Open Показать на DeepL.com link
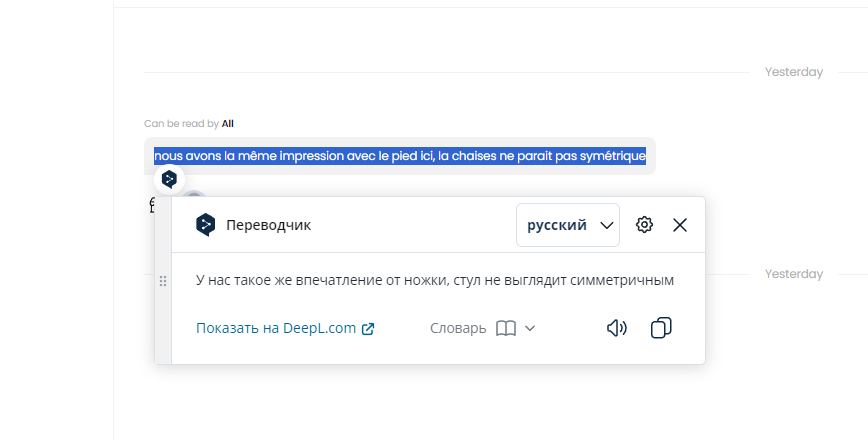This screenshot has height=440, width=868. click(x=276, y=328)
